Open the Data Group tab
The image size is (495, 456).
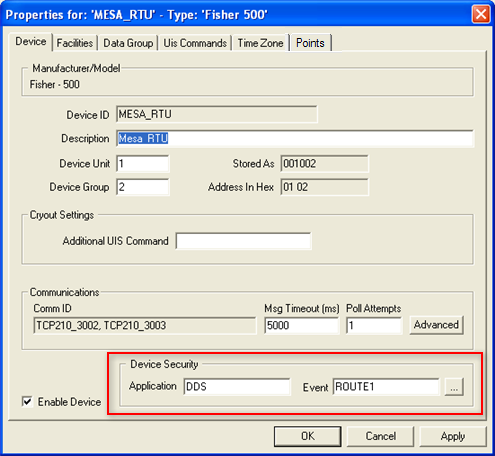(128, 43)
